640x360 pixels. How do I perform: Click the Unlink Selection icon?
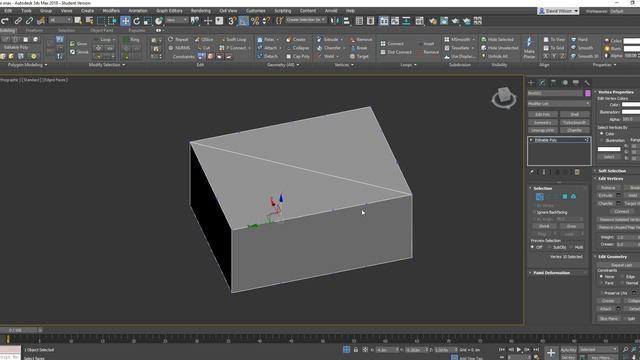(29, 21)
